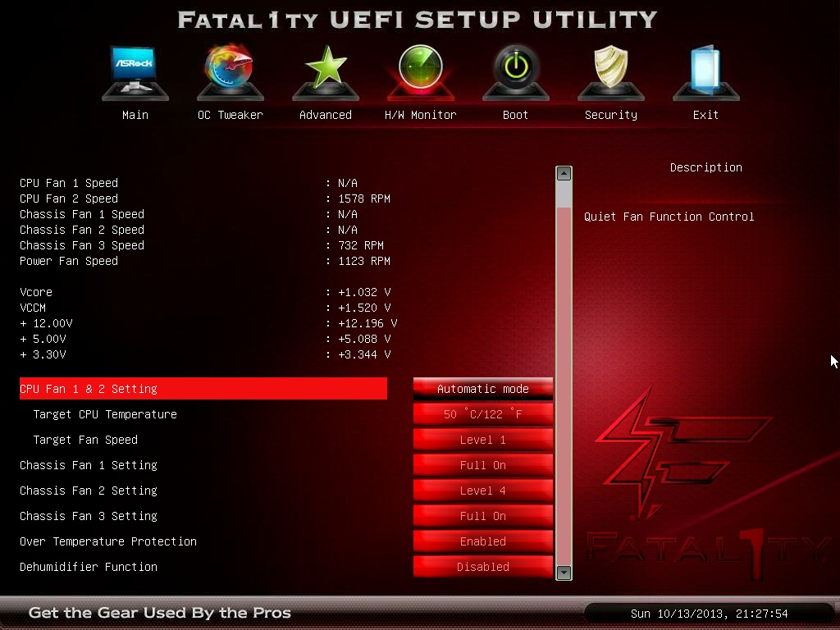840x630 pixels.
Task: Open CPU Fan Automatic mode dropdown
Action: [x=482, y=388]
